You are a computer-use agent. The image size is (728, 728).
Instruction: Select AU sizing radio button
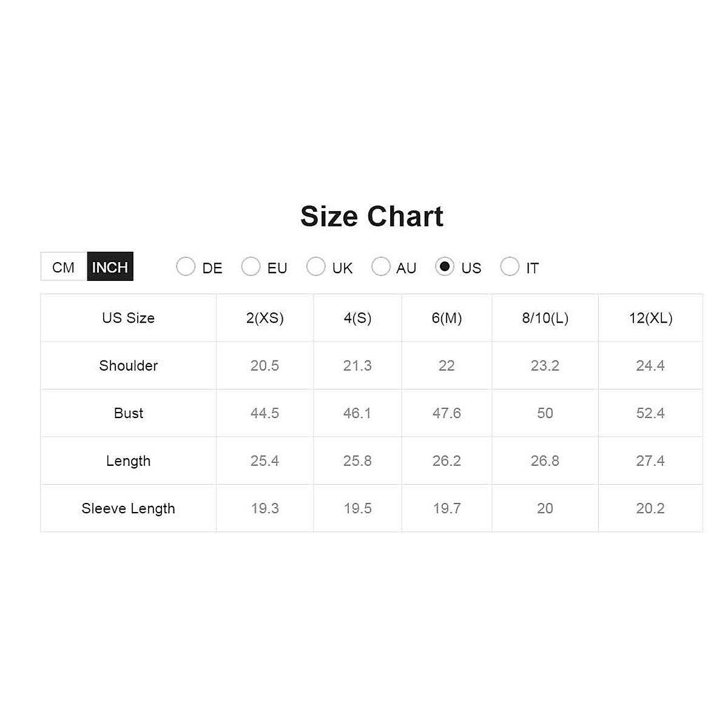(380, 266)
